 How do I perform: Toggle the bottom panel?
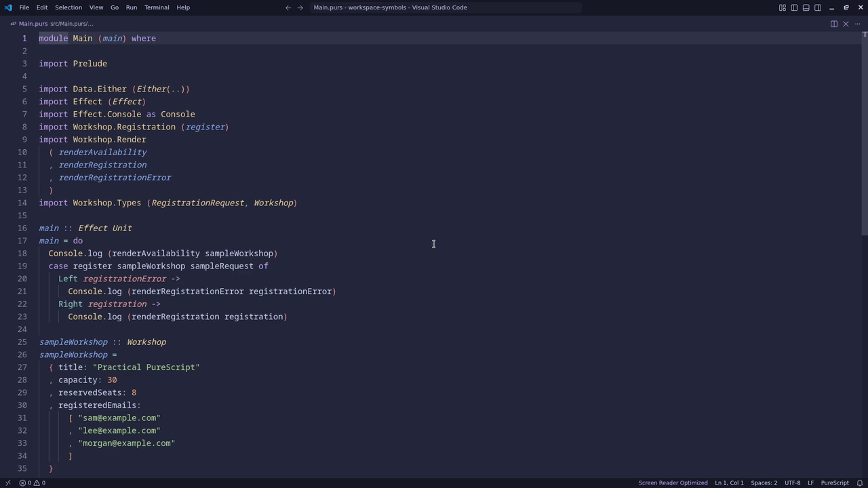[806, 7]
